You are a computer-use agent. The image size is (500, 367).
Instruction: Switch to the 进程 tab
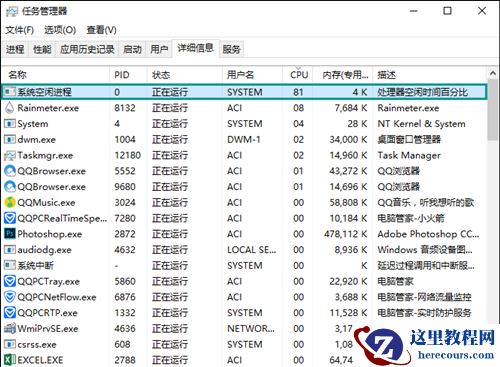15,49
